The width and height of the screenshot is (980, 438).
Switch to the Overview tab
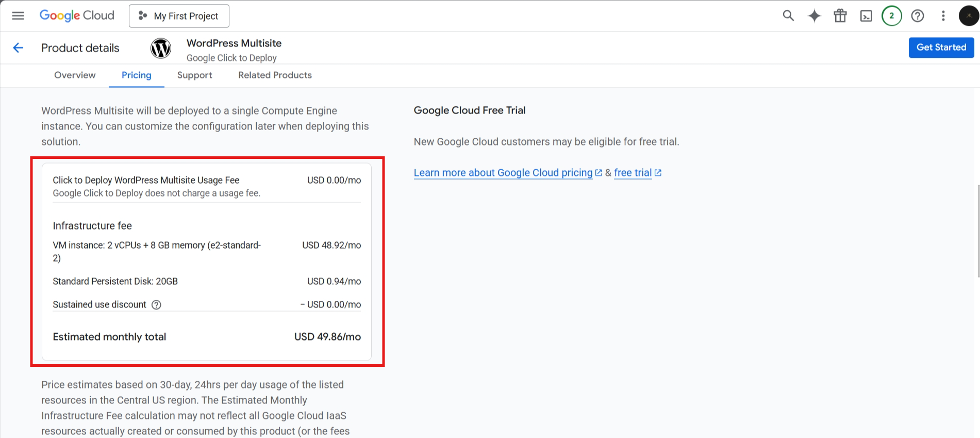click(x=75, y=75)
